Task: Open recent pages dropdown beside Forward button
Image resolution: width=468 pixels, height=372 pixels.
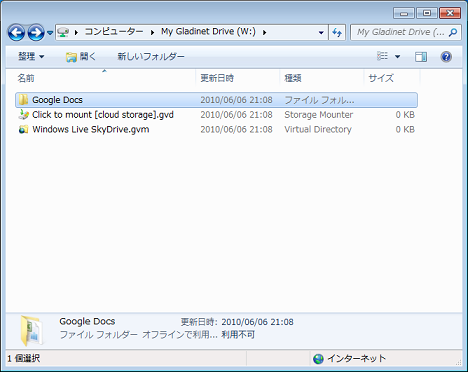Action: click(x=50, y=33)
